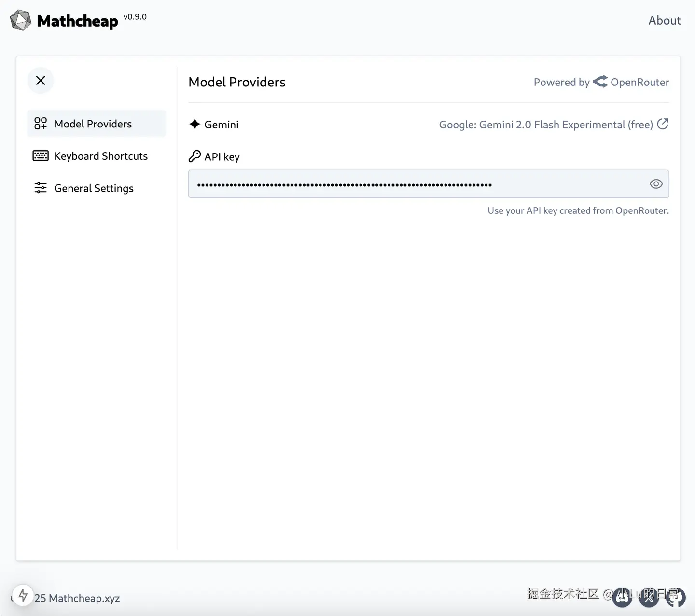This screenshot has width=695, height=616.
Task: Click the Mathcheap logo icon
Action: click(x=21, y=20)
